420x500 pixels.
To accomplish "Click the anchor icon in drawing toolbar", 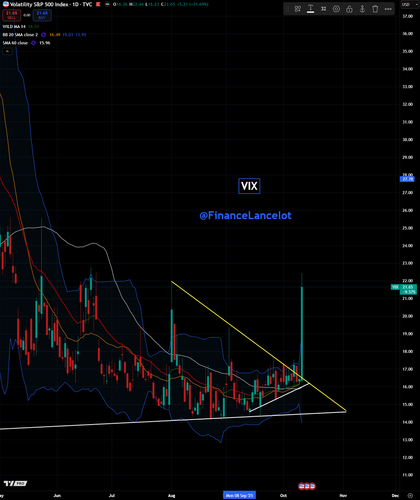I will point(362,9).
